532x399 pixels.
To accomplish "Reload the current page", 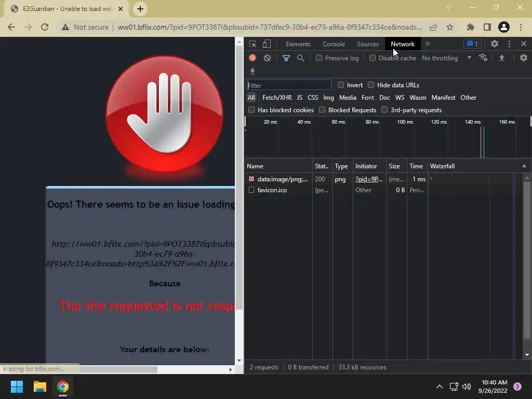I will point(45,27).
